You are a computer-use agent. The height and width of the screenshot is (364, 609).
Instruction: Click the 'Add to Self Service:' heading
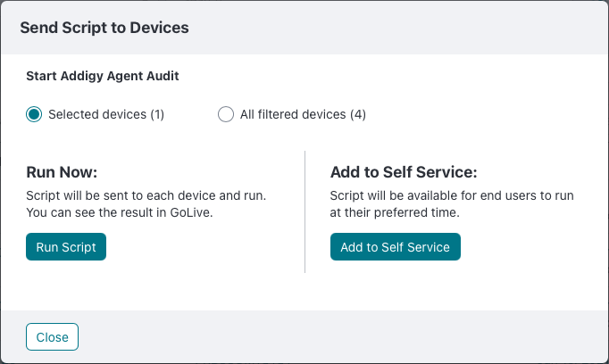(404, 172)
